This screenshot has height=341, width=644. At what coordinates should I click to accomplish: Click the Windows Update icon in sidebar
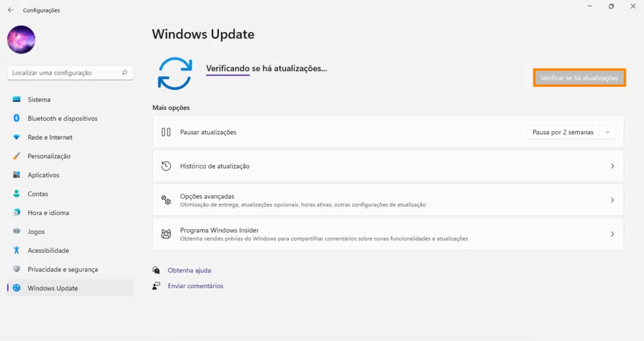click(16, 288)
